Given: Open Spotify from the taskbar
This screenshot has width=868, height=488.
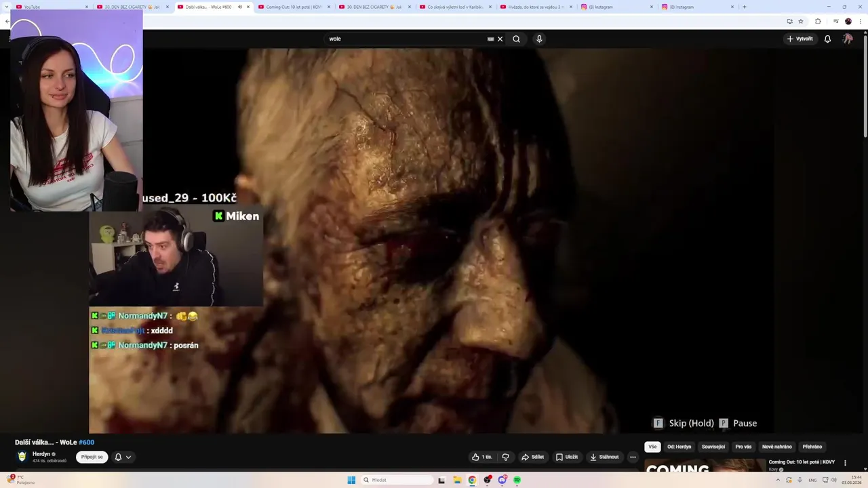Looking at the screenshot, I should coord(517,480).
